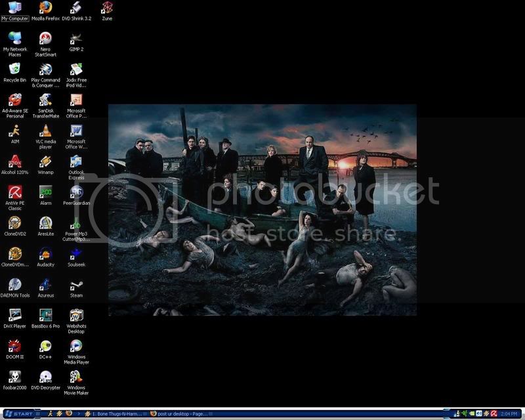Viewport: 525px width, 420px height.
Task: Select the DivX Player shortcut
Action: click(14, 318)
